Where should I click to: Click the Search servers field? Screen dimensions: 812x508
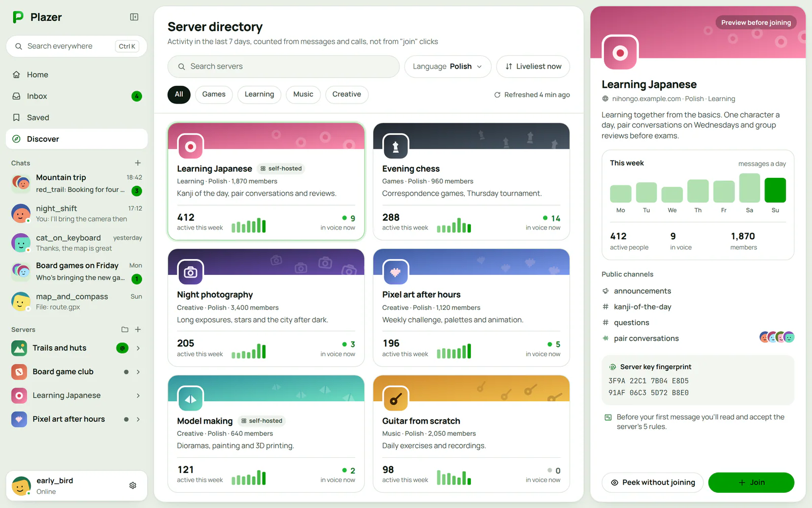click(x=284, y=67)
